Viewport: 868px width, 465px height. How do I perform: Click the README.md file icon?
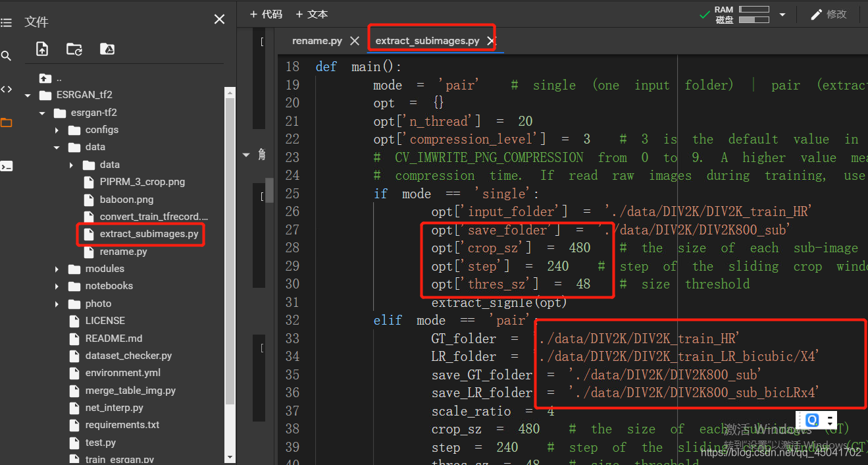pos(74,339)
